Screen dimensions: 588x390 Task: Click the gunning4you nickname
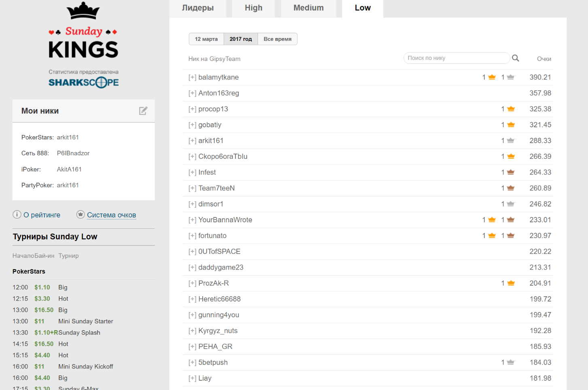pos(219,315)
